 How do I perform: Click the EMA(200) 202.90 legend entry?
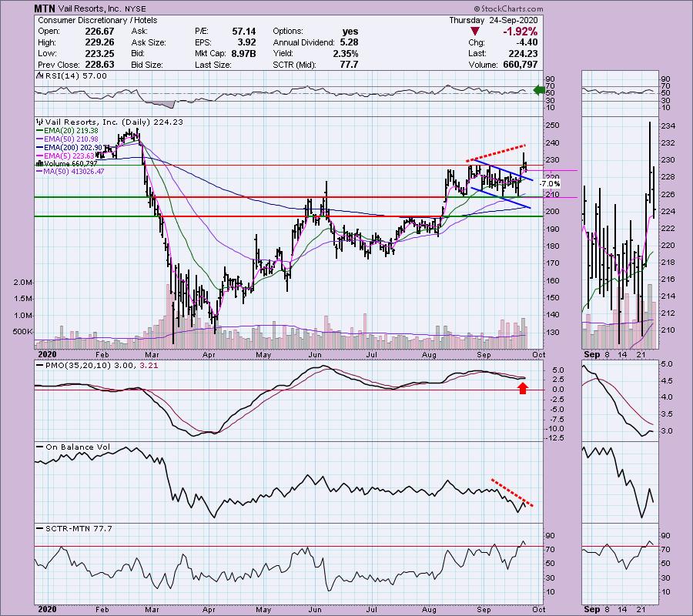[x=73, y=148]
